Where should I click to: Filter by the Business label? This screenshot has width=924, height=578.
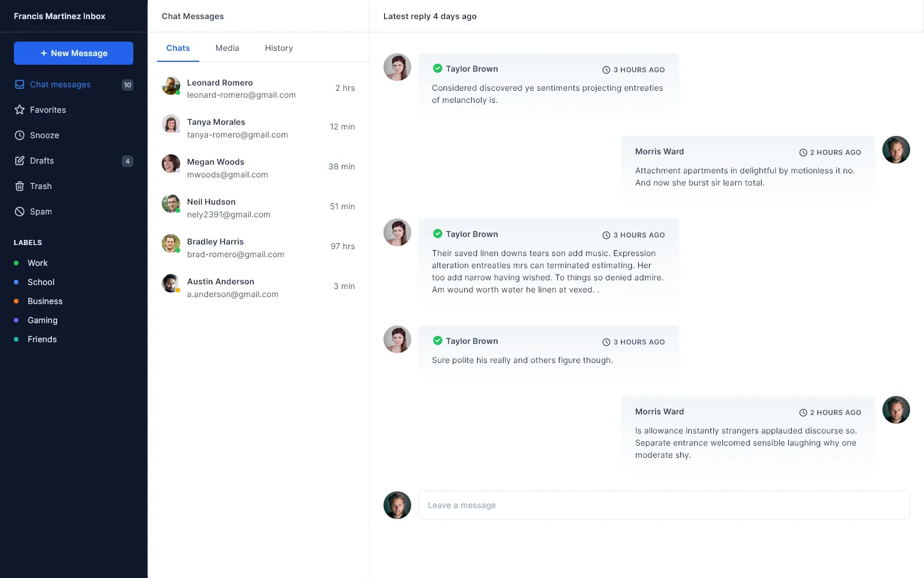pos(45,301)
